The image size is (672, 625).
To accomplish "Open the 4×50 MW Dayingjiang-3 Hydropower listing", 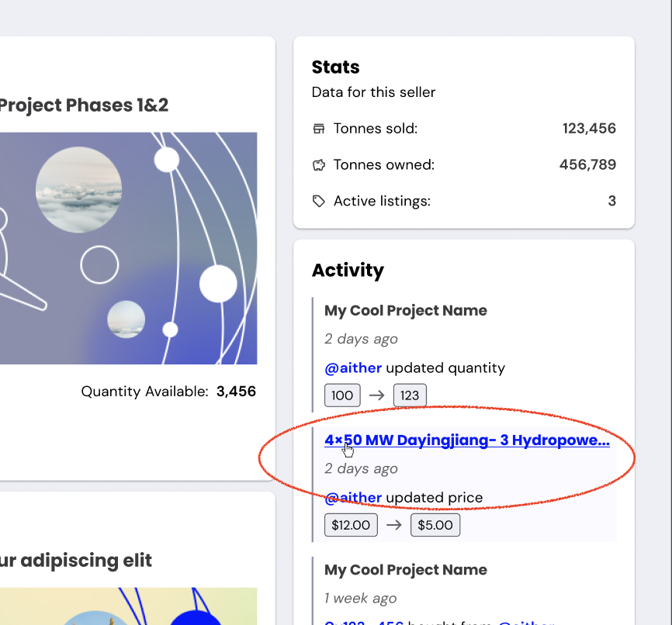I will (466, 440).
